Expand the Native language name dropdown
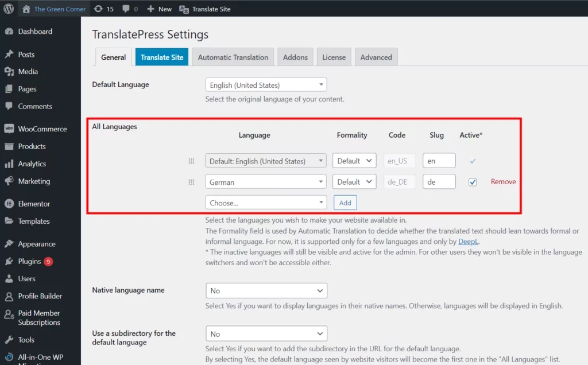 point(266,290)
